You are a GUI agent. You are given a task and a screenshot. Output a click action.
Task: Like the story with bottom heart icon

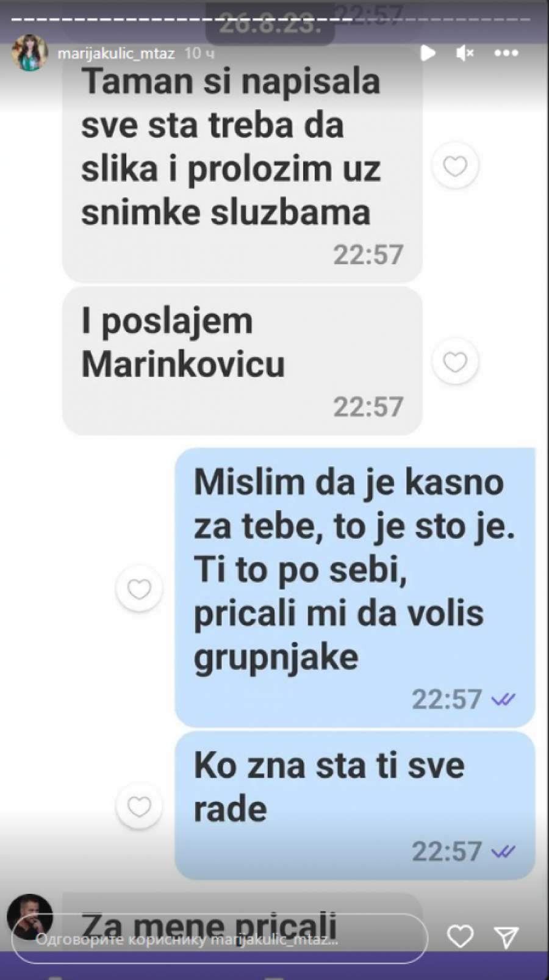point(460,937)
